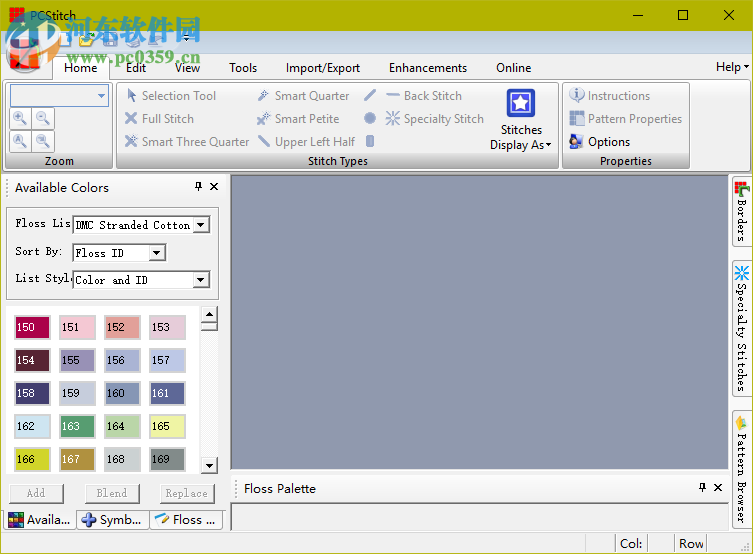Switch to the Tools ribbon tab

click(243, 68)
